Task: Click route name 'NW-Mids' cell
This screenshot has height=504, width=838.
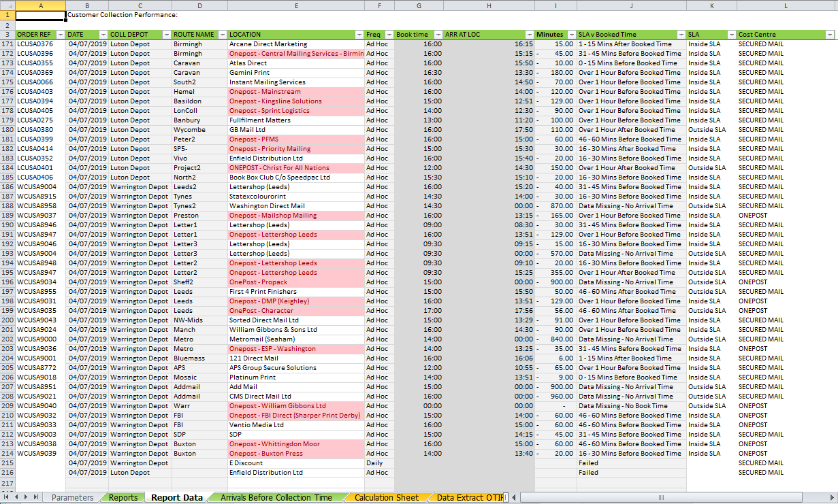Action: tap(199, 320)
